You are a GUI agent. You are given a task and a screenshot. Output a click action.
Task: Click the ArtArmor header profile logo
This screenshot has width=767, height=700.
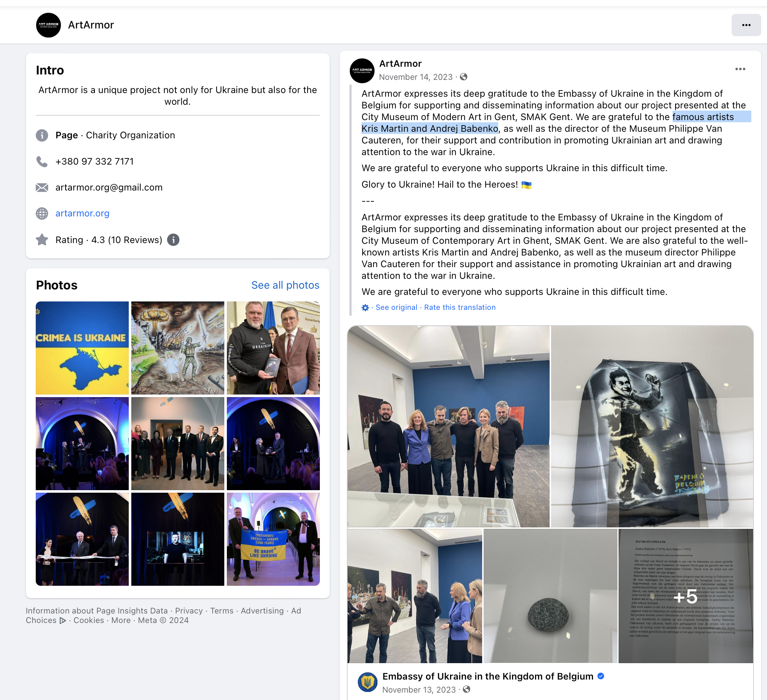(x=48, y=25)
